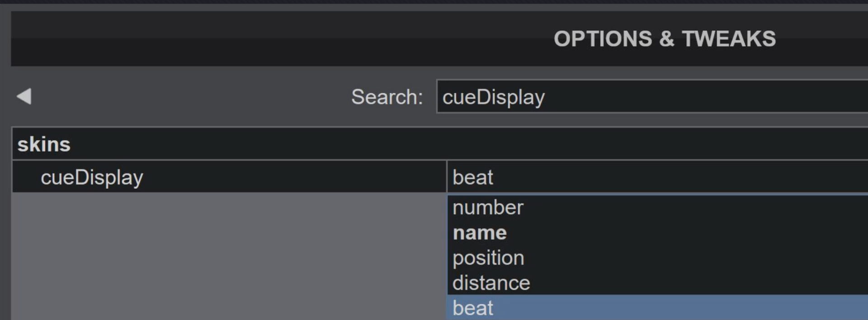Click the Search label text

(x=387, y=97)
